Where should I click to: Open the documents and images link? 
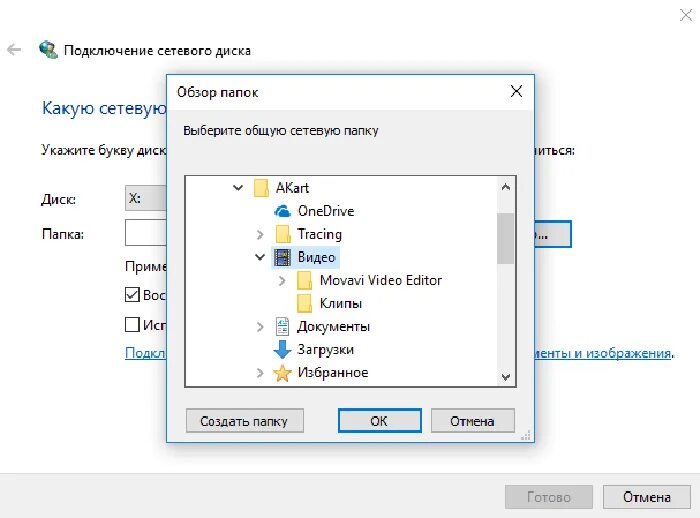[x=604, y=353]
